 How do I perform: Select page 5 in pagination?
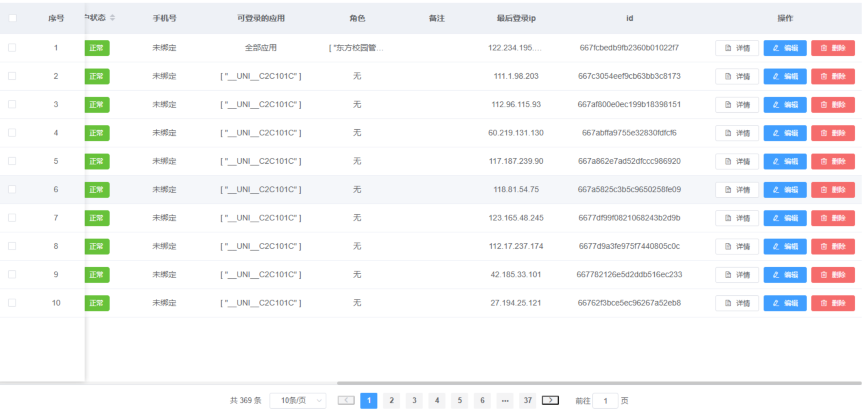[x=460, y=400]
